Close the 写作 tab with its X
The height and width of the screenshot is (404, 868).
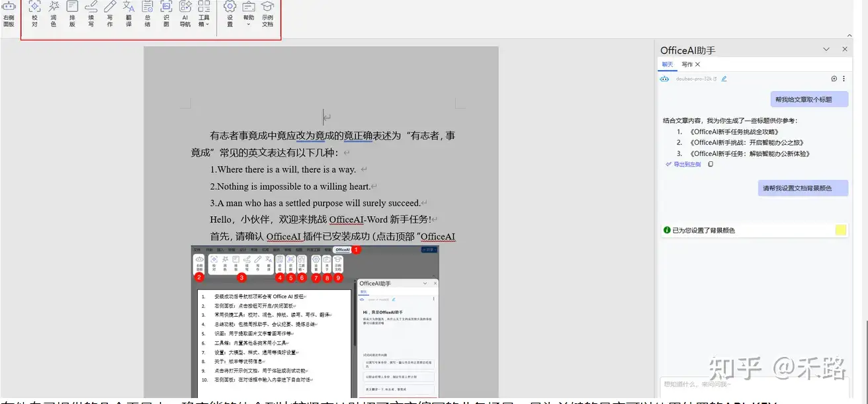click(697, 65)
